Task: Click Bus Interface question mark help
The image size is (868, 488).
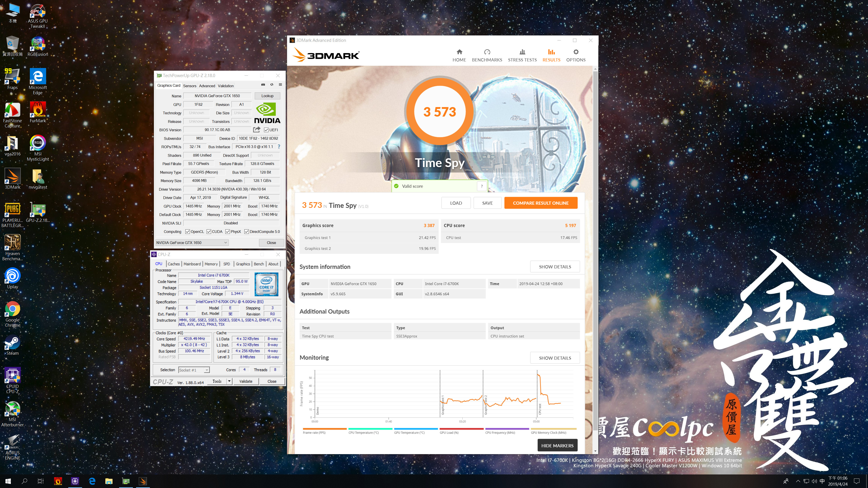Action: point(279,146)
